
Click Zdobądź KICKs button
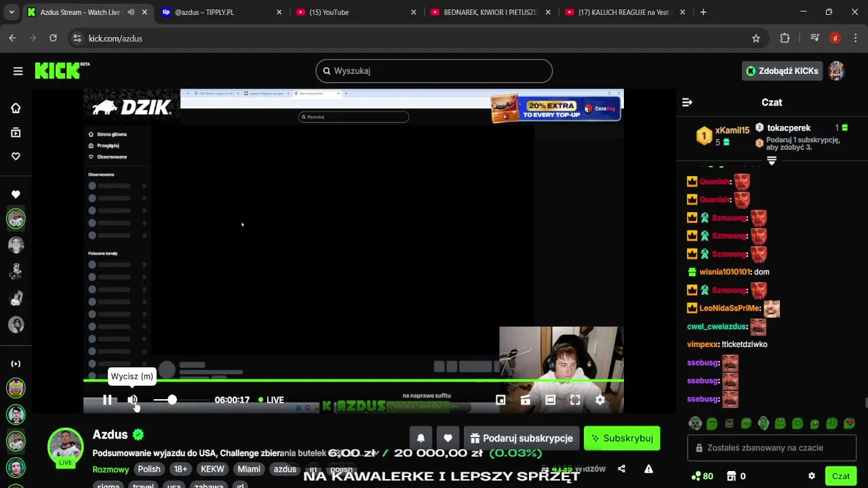782,70
